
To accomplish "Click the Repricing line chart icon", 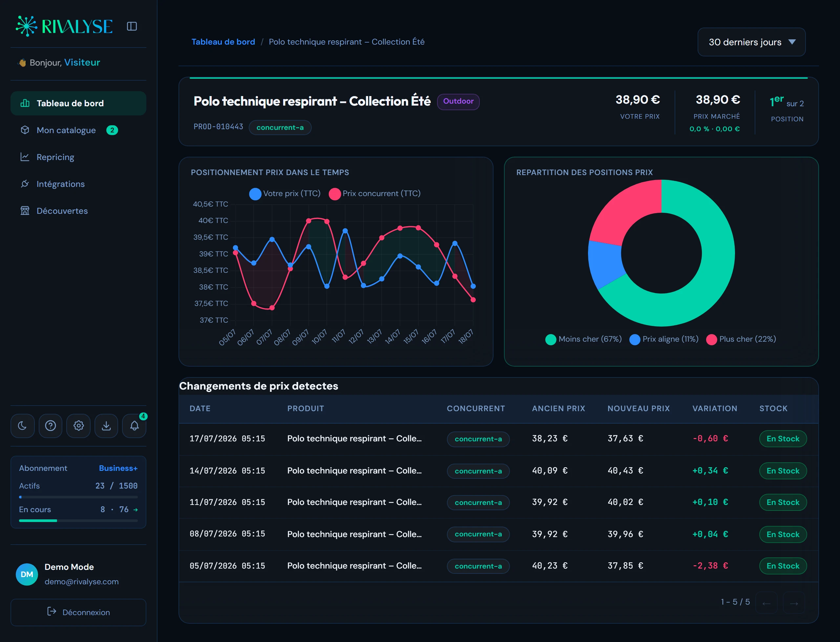I will pyautogui.click(x=25, y=157).
